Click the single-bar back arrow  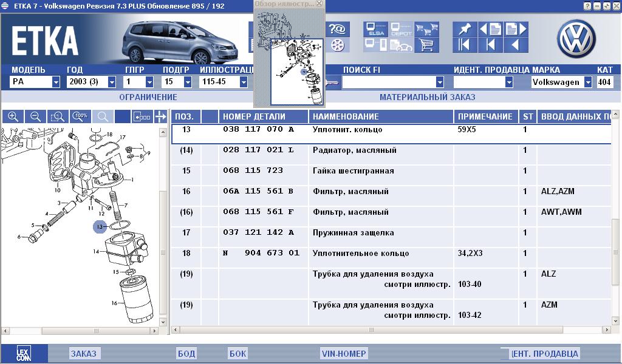[x=490, y=45]
